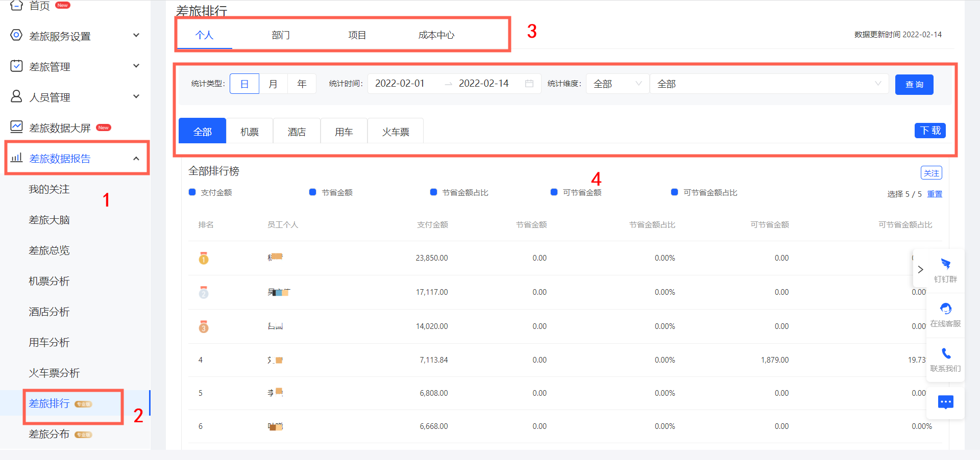This screenshot has height=460, width=980.
Task: Open the 钉钉群 icon
Action: (x=945, y=264)
